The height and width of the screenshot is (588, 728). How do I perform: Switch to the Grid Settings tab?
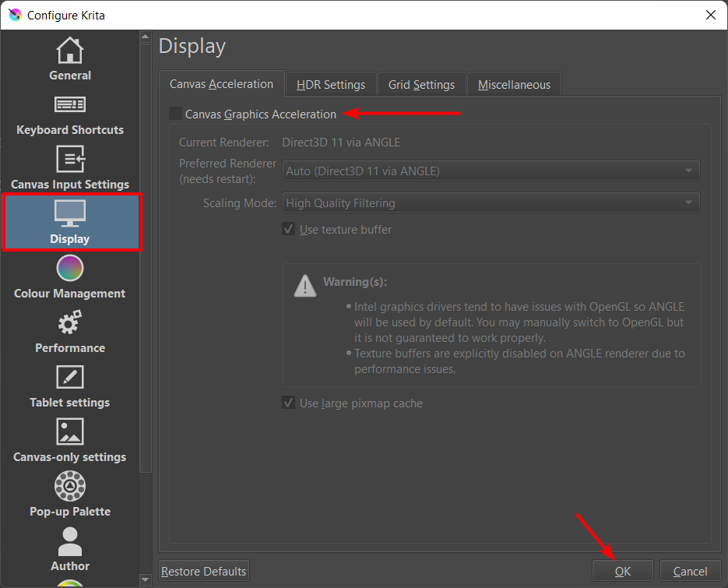421,85
